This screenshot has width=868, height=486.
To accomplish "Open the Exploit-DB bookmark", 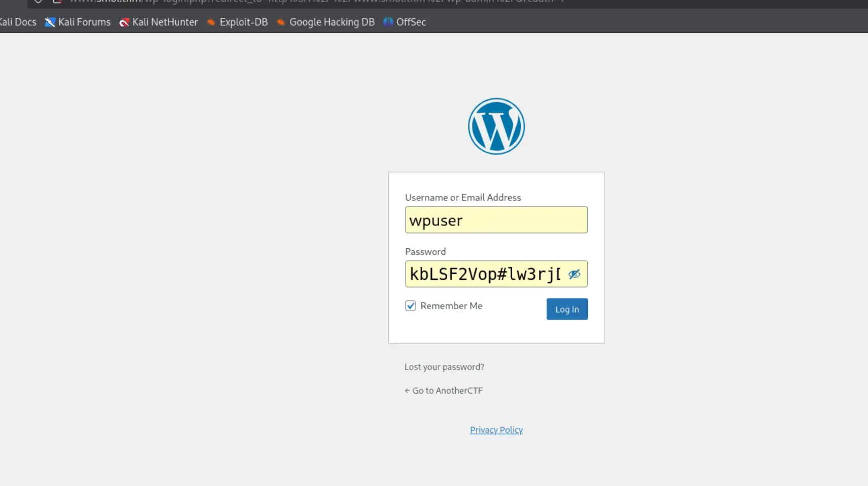I will click(x=237, y=22).
